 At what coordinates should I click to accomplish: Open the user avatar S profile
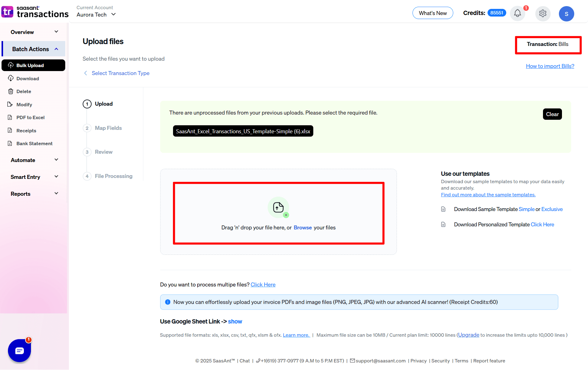[566, 14]
